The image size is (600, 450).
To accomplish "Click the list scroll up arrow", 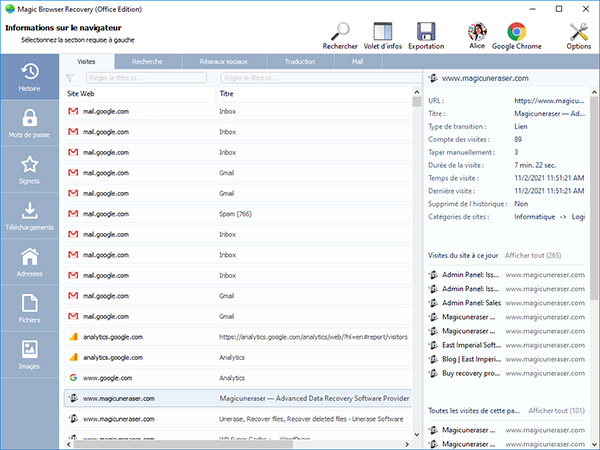I will [x=417, y=92].
